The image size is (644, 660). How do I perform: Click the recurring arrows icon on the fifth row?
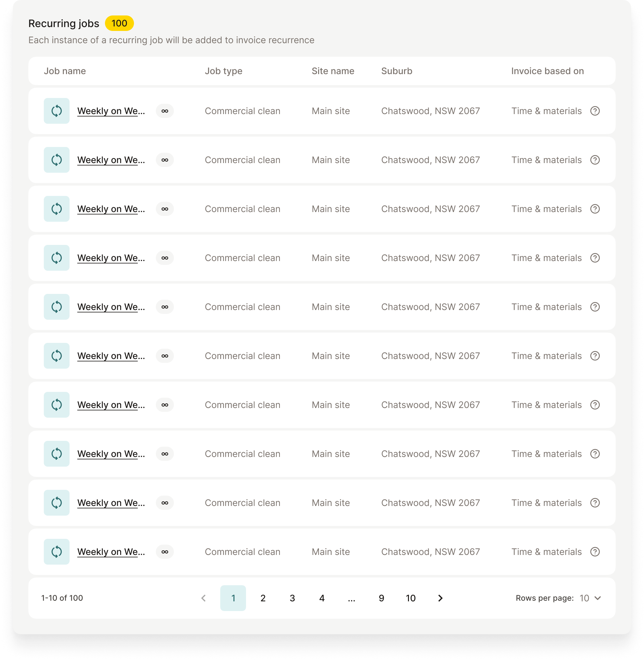pyautogui.click(x=56, y=307)
